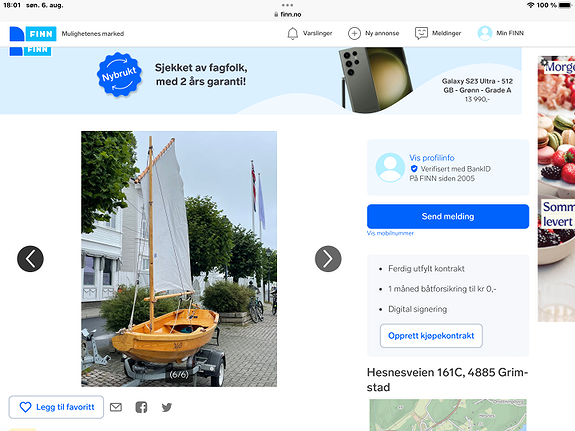The image size is (575, 431).
Task: Click Opprett kjøpekontrakt button
Action: coord(431,336)
